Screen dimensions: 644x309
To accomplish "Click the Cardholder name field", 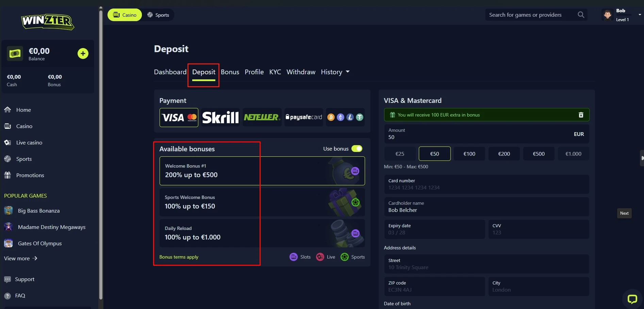I will [486, 207].
